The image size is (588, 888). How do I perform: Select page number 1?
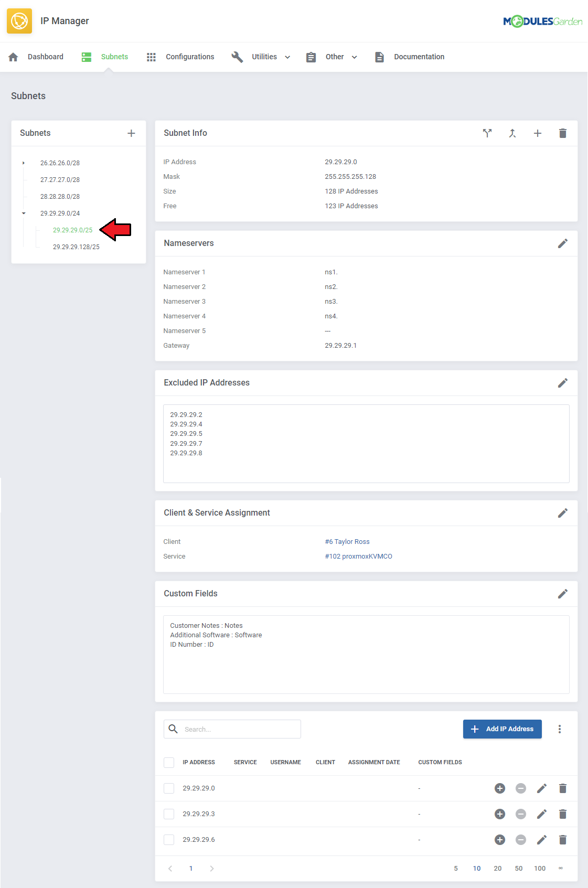point(191,869)
